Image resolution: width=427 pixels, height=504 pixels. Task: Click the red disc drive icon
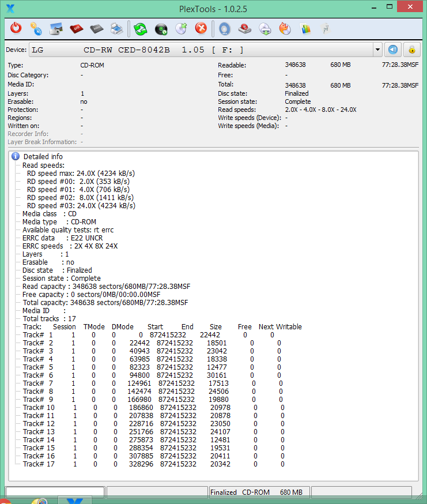click(x=245, y=29)
